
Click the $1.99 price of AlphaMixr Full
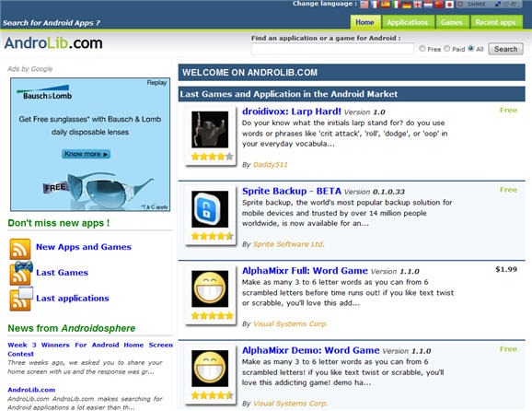[506, 269]
